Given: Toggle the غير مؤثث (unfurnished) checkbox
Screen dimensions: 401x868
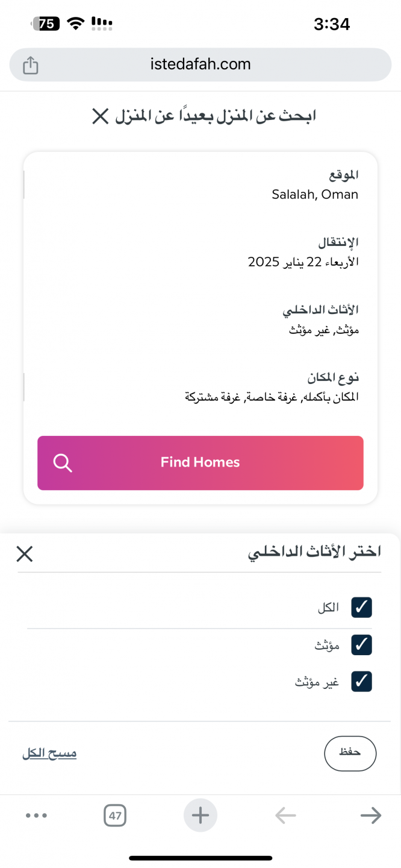Looking at the screenshot, I should 362,681.
